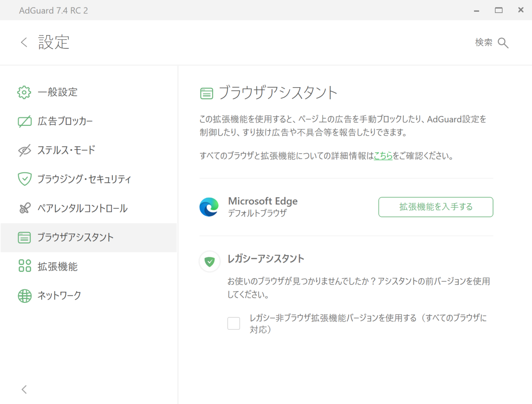Click the crossed-eye ステルス・モード icon

(24, 150)
